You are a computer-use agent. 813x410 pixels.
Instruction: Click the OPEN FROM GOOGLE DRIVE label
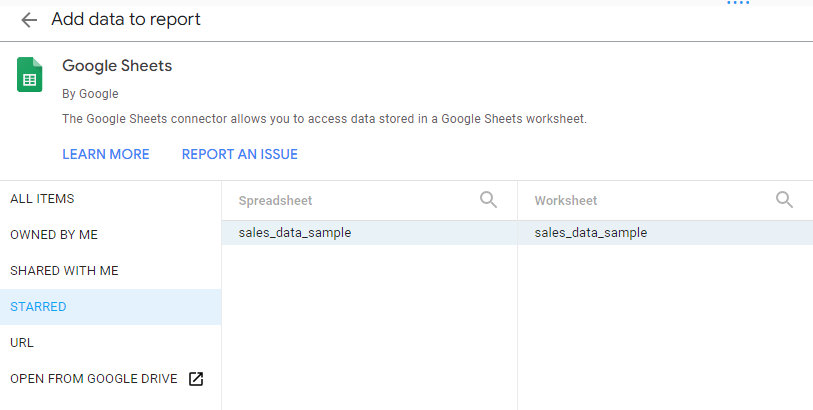pos(93,379)
